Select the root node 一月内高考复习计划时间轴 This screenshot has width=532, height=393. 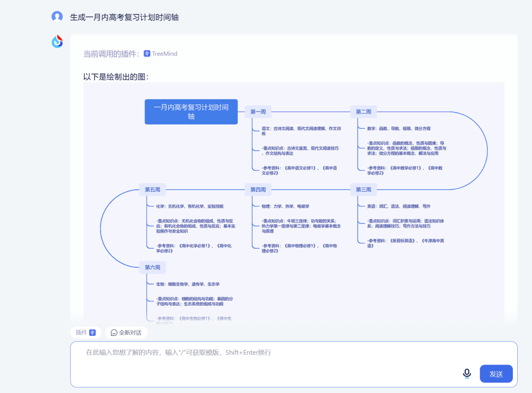[x=191, y=112]
